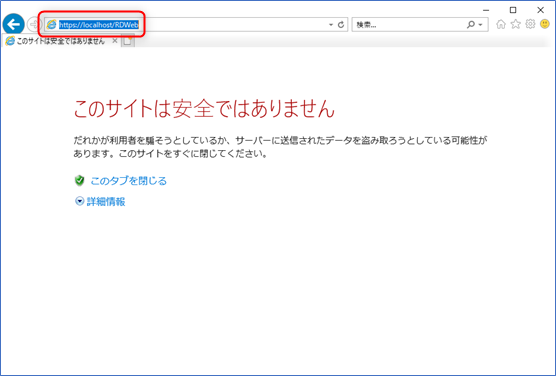Click the smiley feedback icon
This screenshot has width=556, height=376.
[x=545, y=24]
